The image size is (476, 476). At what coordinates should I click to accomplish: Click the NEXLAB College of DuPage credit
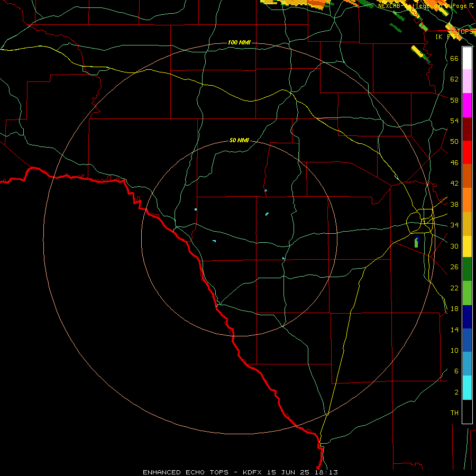pyautogui.click(x=426, y=6)
